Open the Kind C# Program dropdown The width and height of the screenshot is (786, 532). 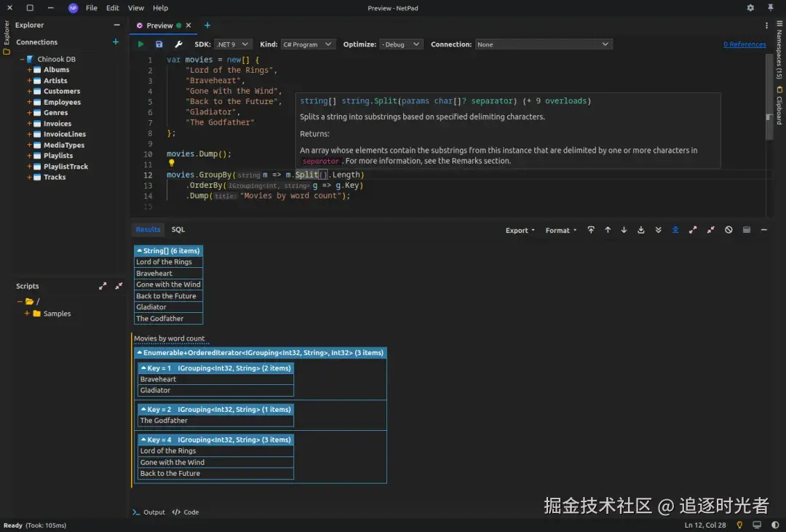[308, 44]
